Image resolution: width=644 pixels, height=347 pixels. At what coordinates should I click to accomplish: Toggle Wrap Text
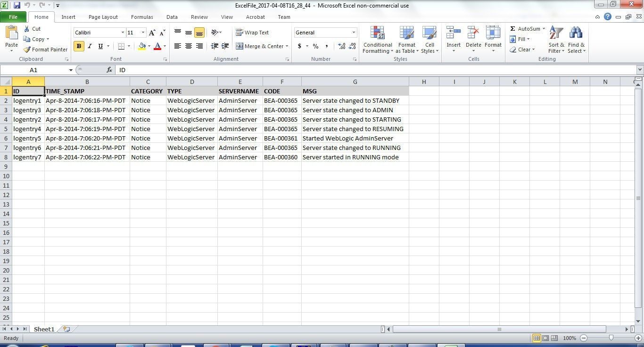[x=252, y=33]
